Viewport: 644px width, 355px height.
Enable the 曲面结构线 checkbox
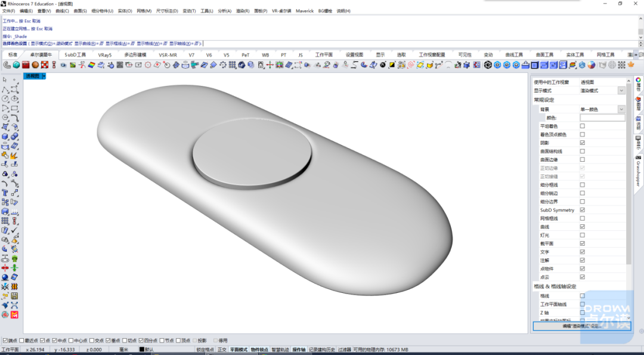tap(582, 151)
